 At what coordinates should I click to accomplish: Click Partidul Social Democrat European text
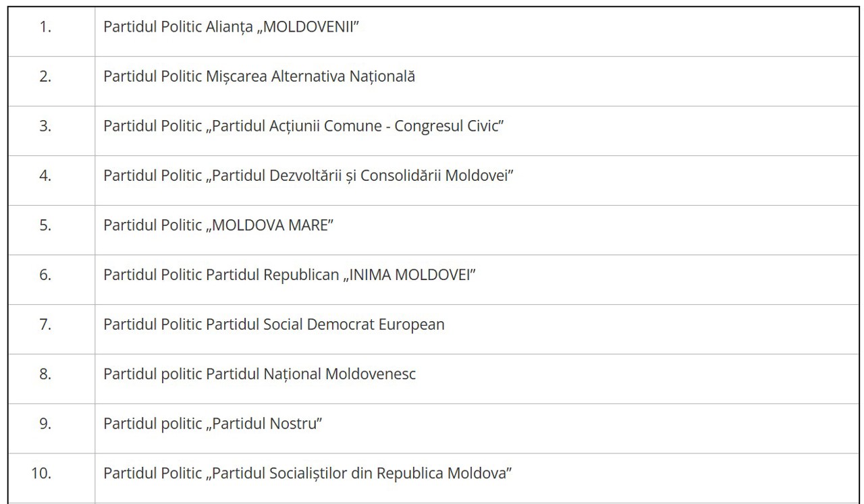coord(274,325)
